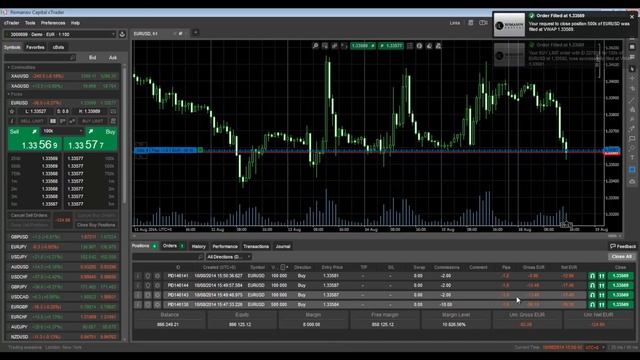Click the deposit icon beside account selector
The width and height of the screenshot is (640, 360).
(122, 35)
